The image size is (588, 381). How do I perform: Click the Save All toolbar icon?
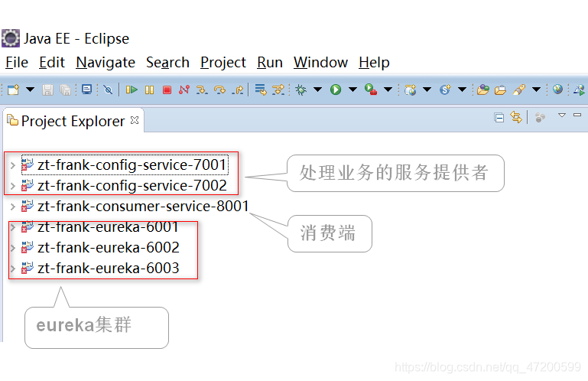65,90
